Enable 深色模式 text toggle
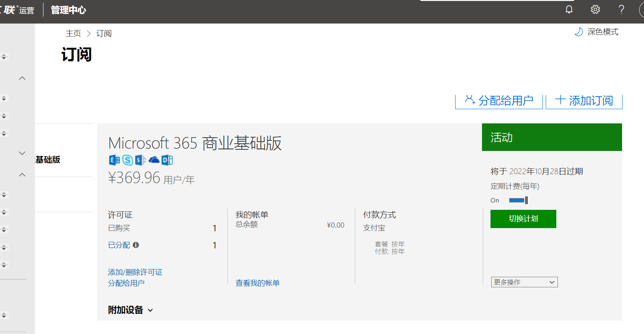Screen dimensions: 644x334 coord(603,32)
